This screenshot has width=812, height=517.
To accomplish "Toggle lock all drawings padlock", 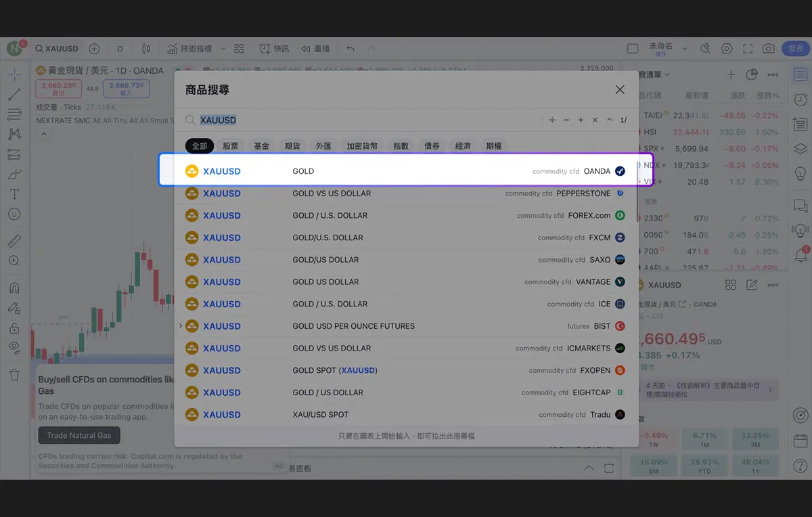I will pos(14,328).
